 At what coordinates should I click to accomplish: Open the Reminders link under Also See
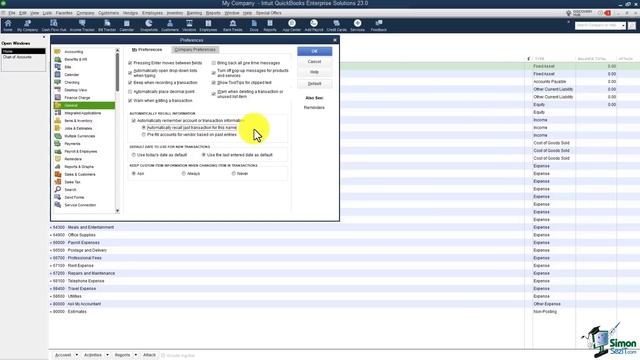click(x=314, y=108)
